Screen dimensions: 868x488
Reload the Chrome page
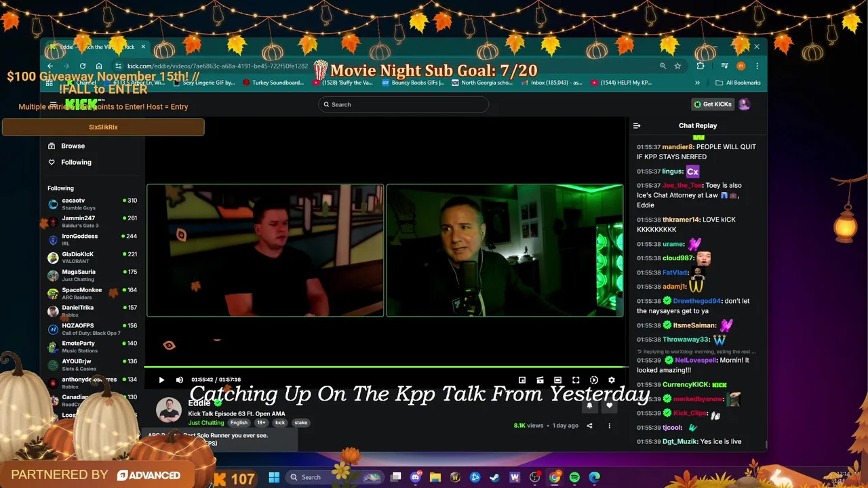(x=83, y=66)
